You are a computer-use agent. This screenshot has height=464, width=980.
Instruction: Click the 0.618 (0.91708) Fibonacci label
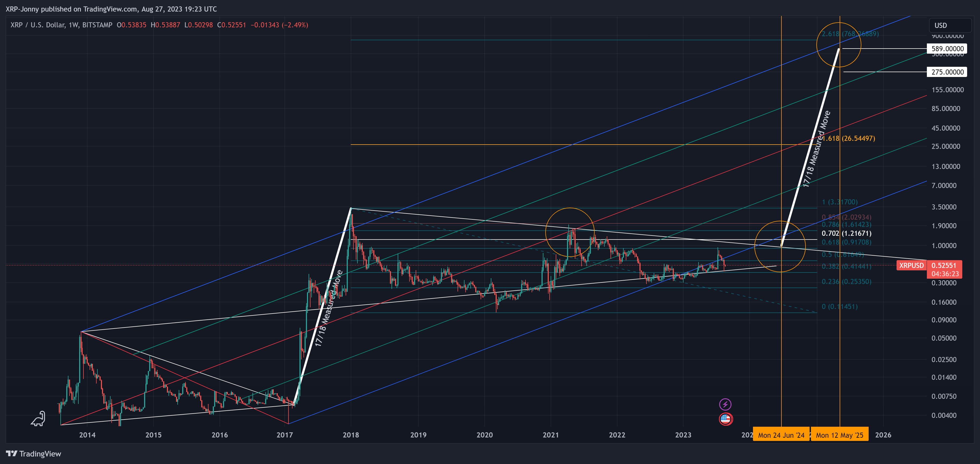pos(846,242)
